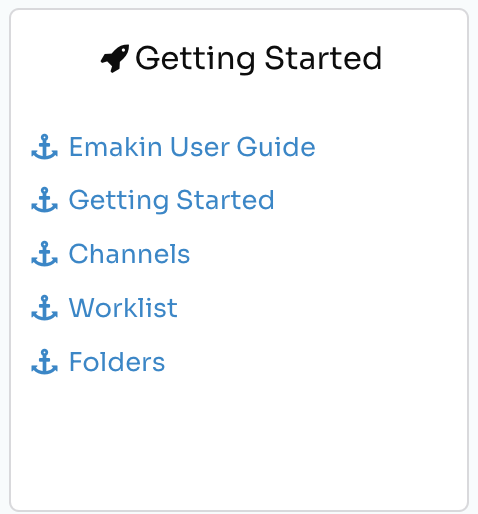Viewport: 478px width, 514px height.
Task: Go to the Channels documentation link
Action: 129,254
